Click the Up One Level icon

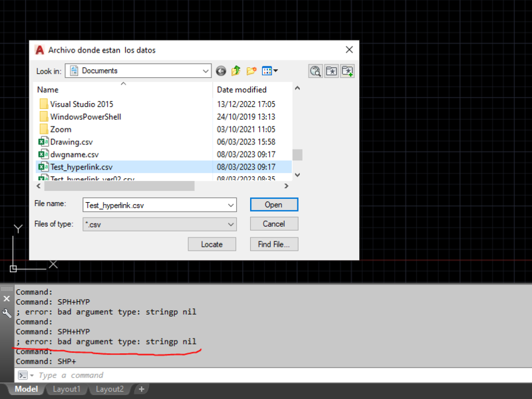236,70
